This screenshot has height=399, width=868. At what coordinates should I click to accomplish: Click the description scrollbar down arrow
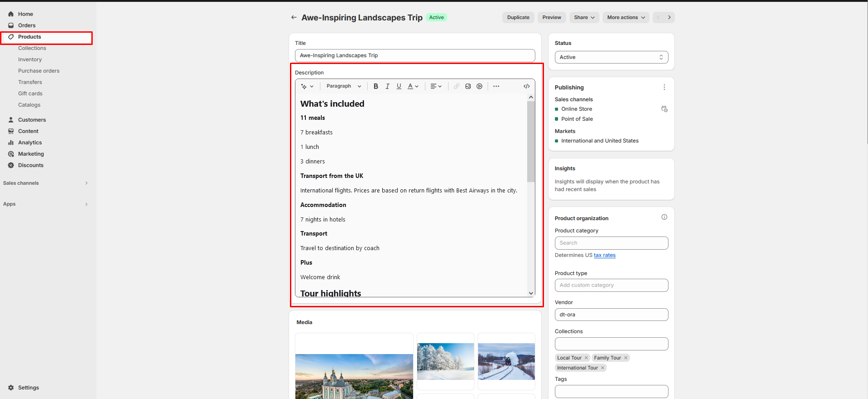click(531, 293)
